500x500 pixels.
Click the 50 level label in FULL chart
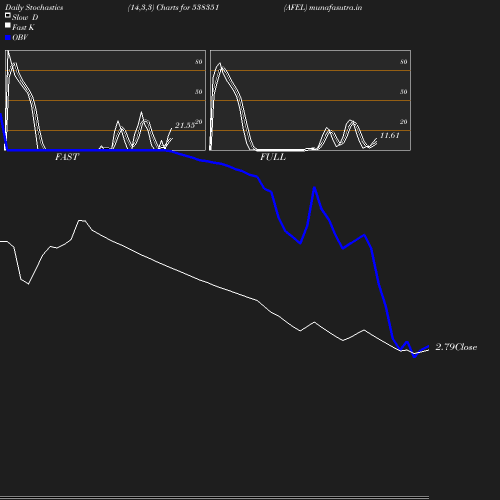tap(404, 92)
